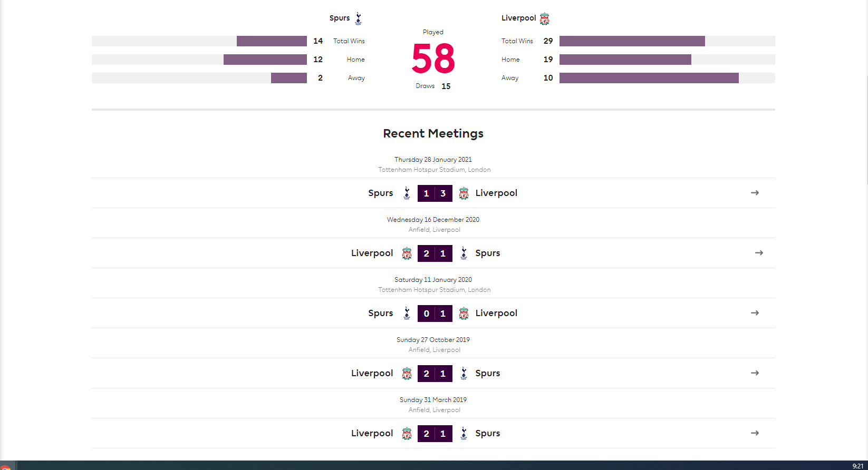Open the 31 March 2019 match arrow
This screenshot has height=470, width=868.
[x=755, y=433]
